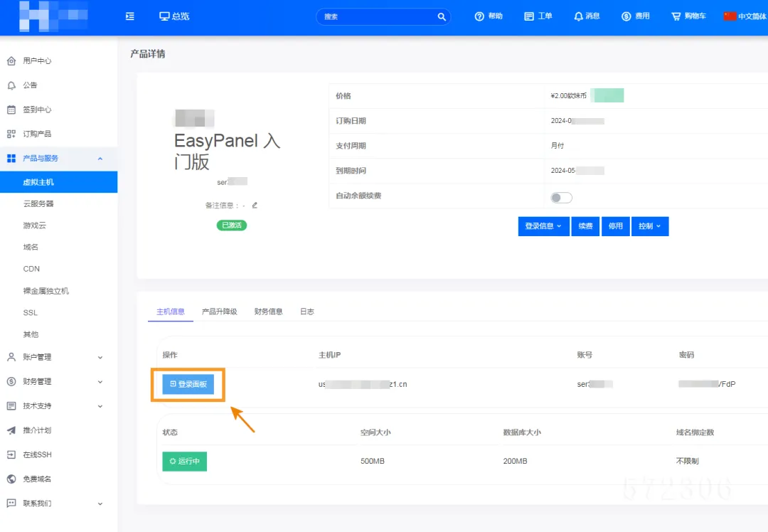Open the 总览 overview monitor icon
Image resolution: width=768 pixels, height=532 pixels.
pyautogui.click(x=164, y=16)
